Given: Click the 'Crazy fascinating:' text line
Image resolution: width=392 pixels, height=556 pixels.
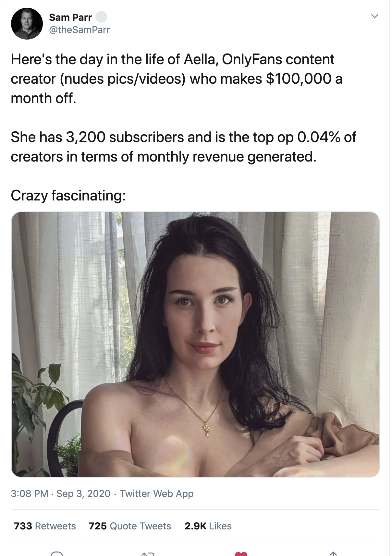Looking at the screenshot, I should click(68, 196).
